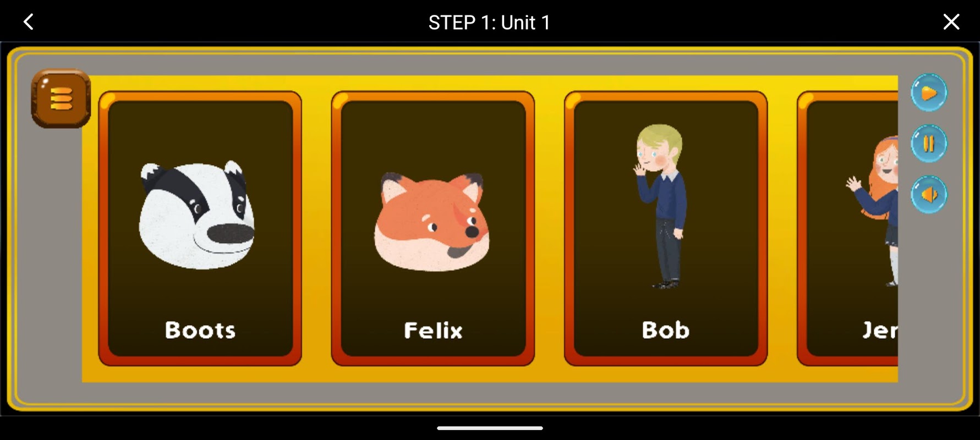This screenshot has width=980, height=440.
Task: Tap the blonde boy illustration
Action: (x=660, y=206)
